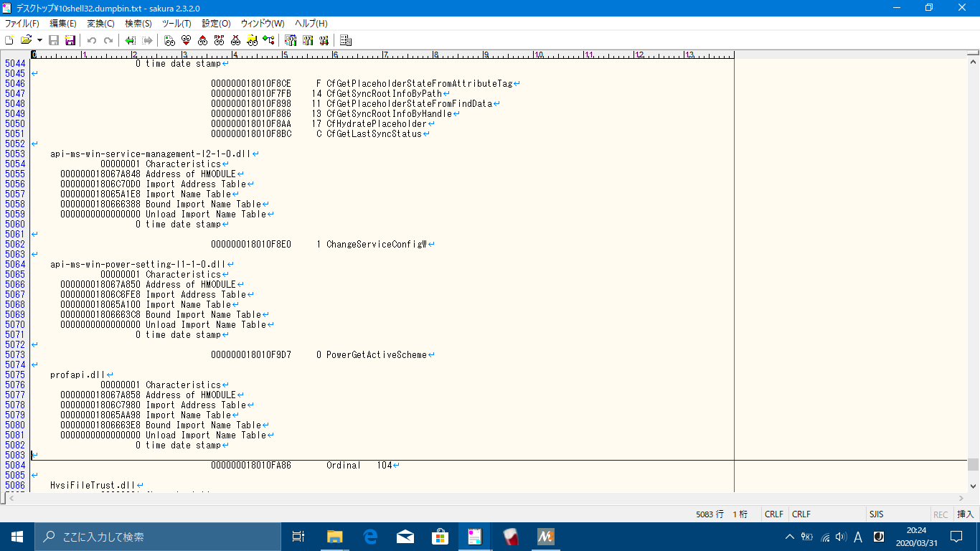Open the Search dialog binoculars icon

click(169, 40)
